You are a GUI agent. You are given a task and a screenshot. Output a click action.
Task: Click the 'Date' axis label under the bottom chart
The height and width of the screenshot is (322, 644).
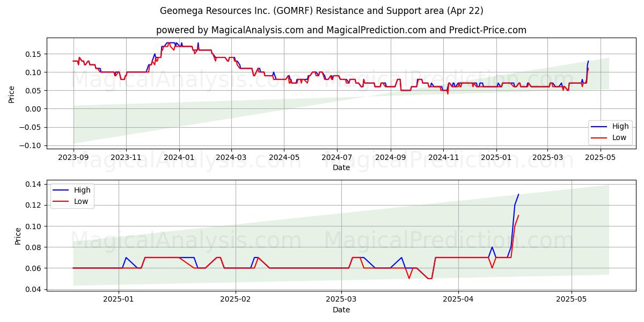pos(341,310)
